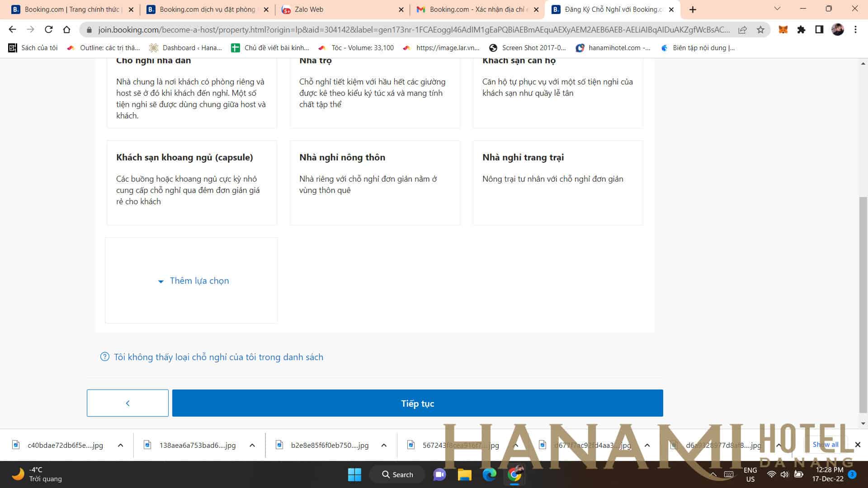Image resolution: width=868 pixels, height=488 pixels.
Task: Open the MetaMask fox extension
Action: (x=783, y=30)
